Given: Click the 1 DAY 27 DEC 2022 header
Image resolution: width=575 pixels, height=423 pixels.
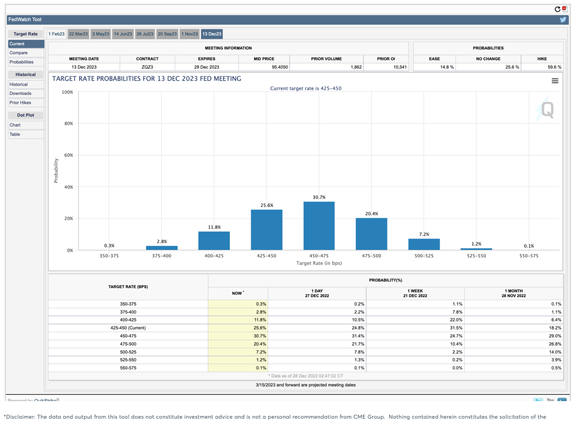Looking at the screenshot, I should pyautogui.click(x=317, y=293).
